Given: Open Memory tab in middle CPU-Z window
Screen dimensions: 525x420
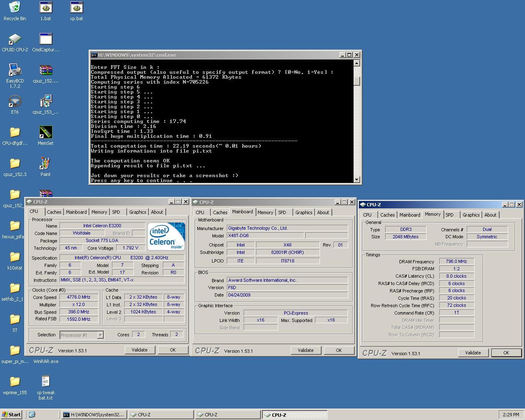Looking at the screenshot, I should point(265,212).
